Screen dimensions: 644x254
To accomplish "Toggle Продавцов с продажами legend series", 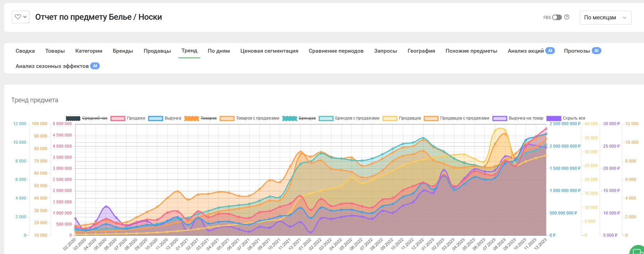I will 456,118.
